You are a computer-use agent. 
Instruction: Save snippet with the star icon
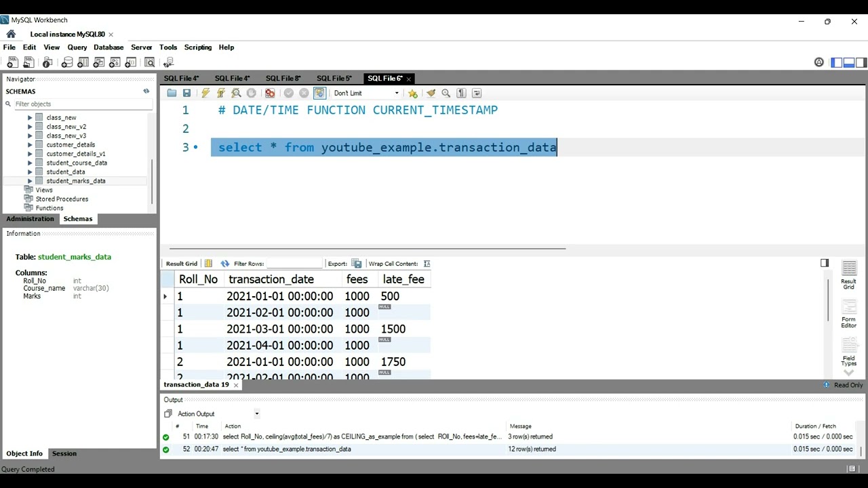[x=412, y=94]
